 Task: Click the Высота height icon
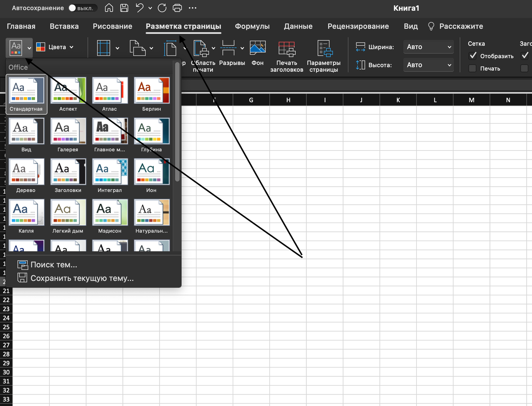(360, 65)
